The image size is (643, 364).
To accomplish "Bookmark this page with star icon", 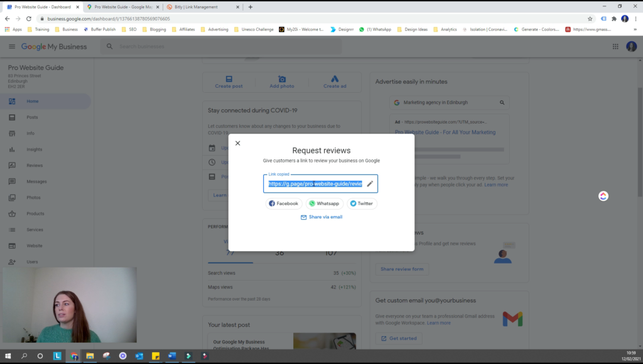I will (590, 19).
